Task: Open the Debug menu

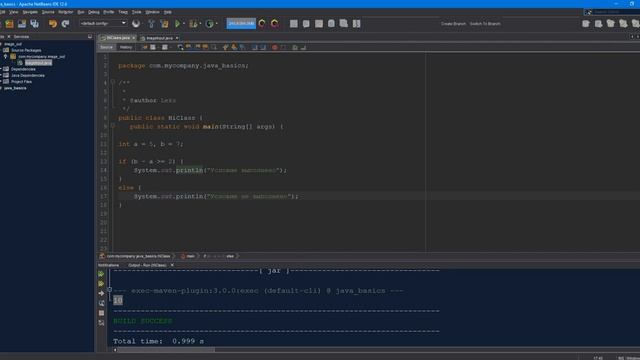Action: (94, 12)
